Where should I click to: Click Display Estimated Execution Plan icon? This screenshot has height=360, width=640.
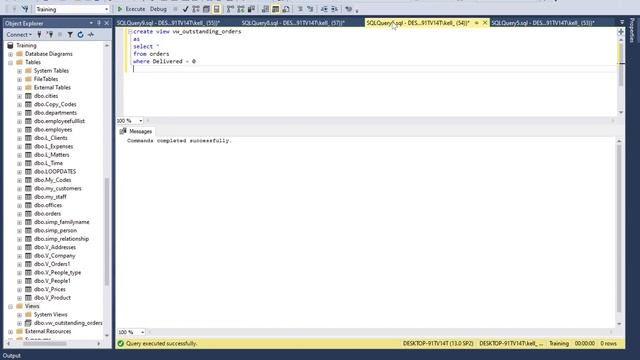point(196,9)
